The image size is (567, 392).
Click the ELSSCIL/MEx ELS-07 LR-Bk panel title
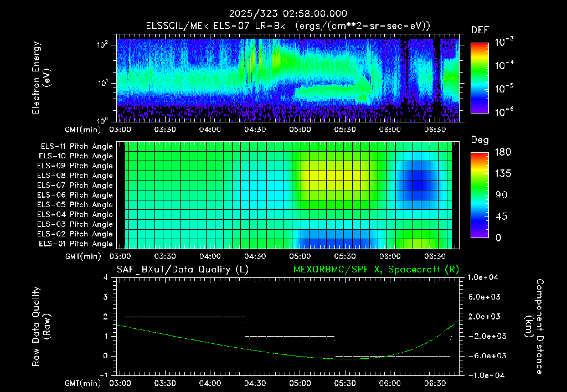(x=288, y=26)
